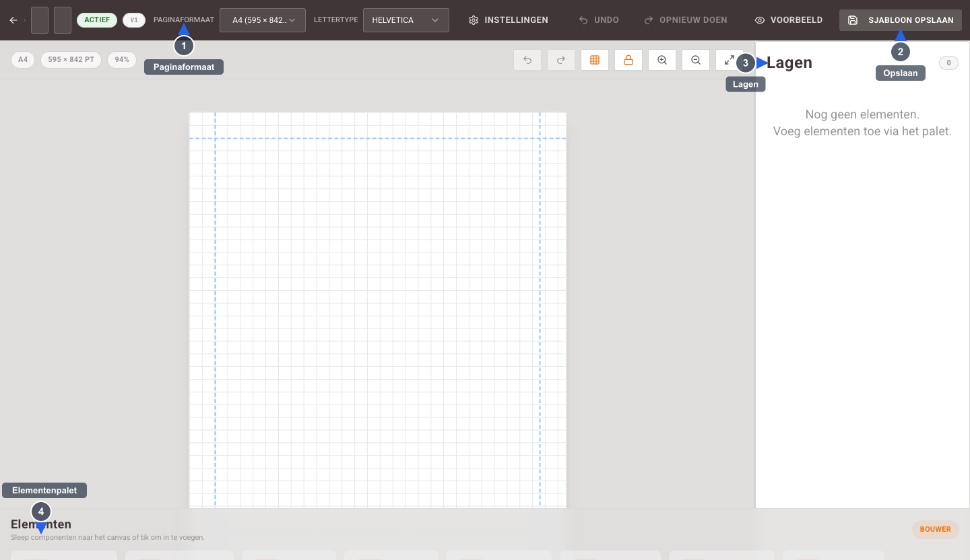
Task: Click the fullscreen expand arrows icon
Action: pos(730,60)
